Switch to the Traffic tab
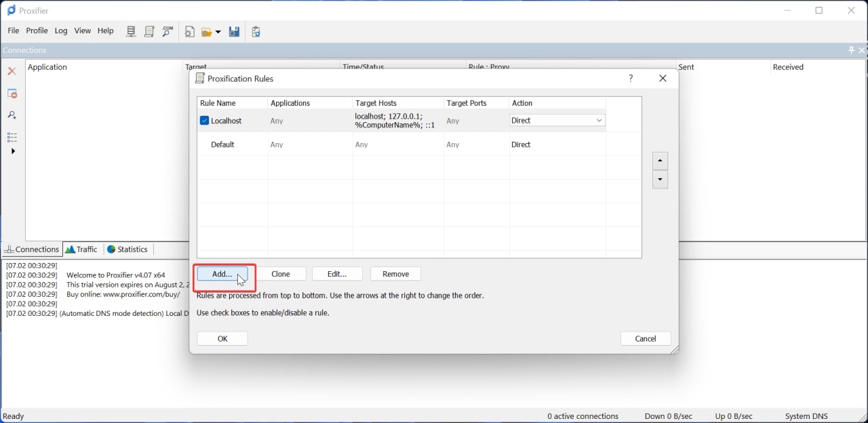This screenshot has height=423, width=868. coord(82,249)
